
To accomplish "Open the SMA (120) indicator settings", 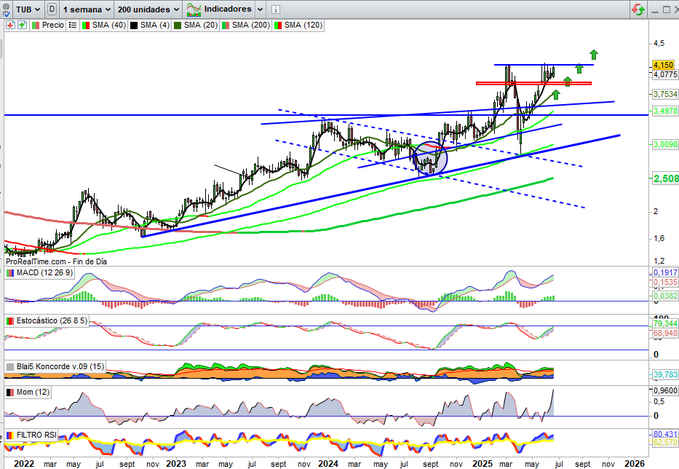I will coord(303,25).
